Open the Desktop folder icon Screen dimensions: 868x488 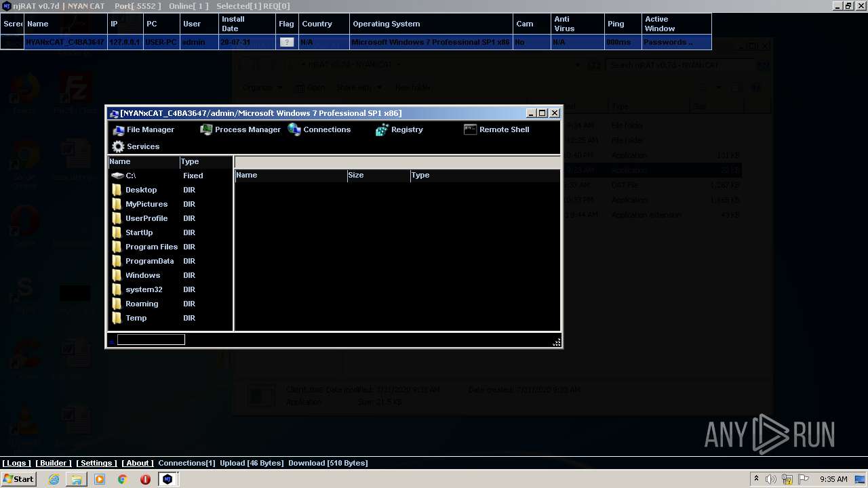(117, 190)
